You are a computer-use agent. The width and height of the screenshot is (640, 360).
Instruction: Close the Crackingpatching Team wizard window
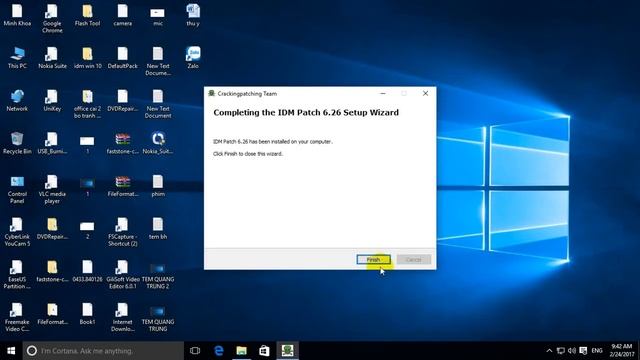[x=425, y=93]
